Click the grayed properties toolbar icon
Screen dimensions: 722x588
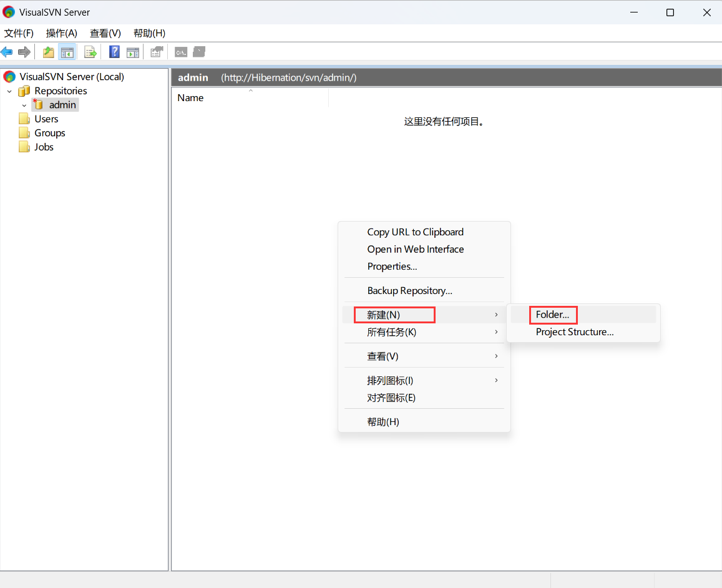(157, 52)
